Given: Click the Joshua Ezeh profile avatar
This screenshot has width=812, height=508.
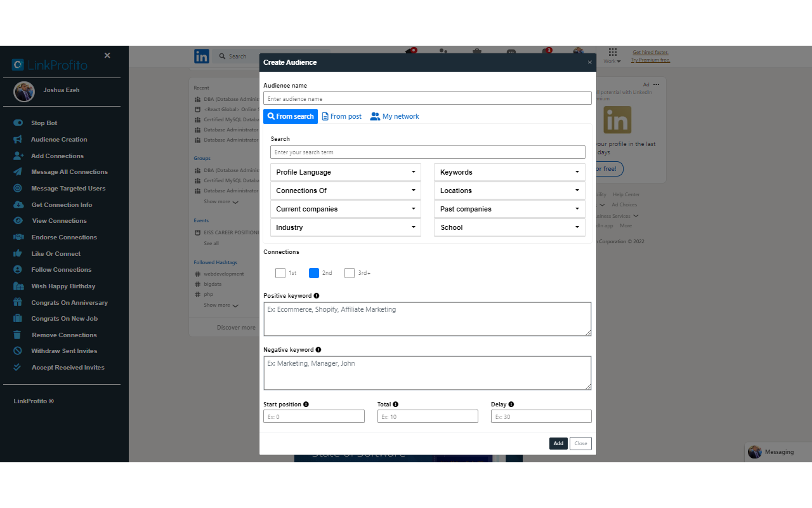Looking at the screenshot, I should [24, 92].
